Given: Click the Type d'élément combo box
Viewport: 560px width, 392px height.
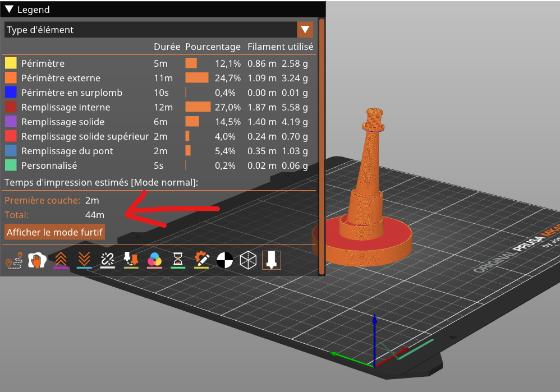Looking at the screenshot, I should click(x=150, y=30).
